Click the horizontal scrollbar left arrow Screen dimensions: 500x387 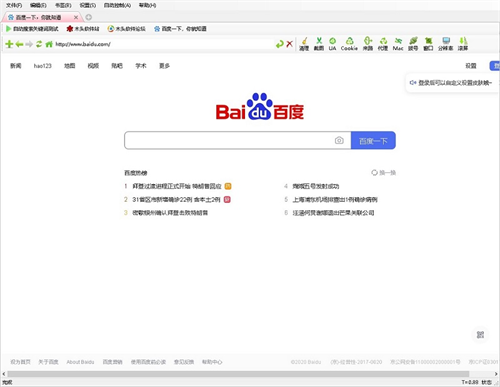tap(4, 374)
